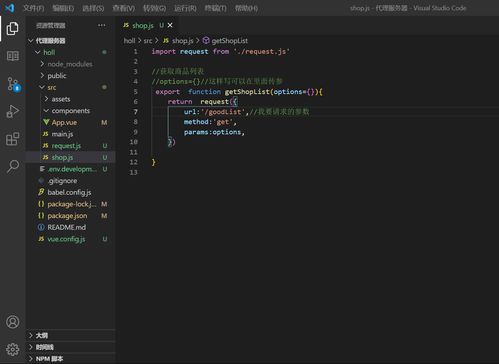Select shop.js in the file tree
This screenshot has height=364, width=499.
pyautogui.click(x=71, y=157)
